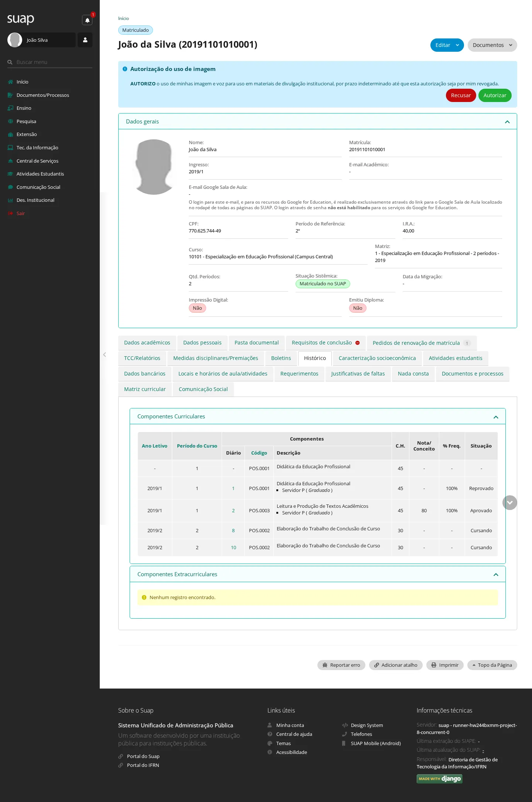The height and width of the screenshot is (802, 532).
Task: Click the Minha conta footer link
Action: coord(290,725)
